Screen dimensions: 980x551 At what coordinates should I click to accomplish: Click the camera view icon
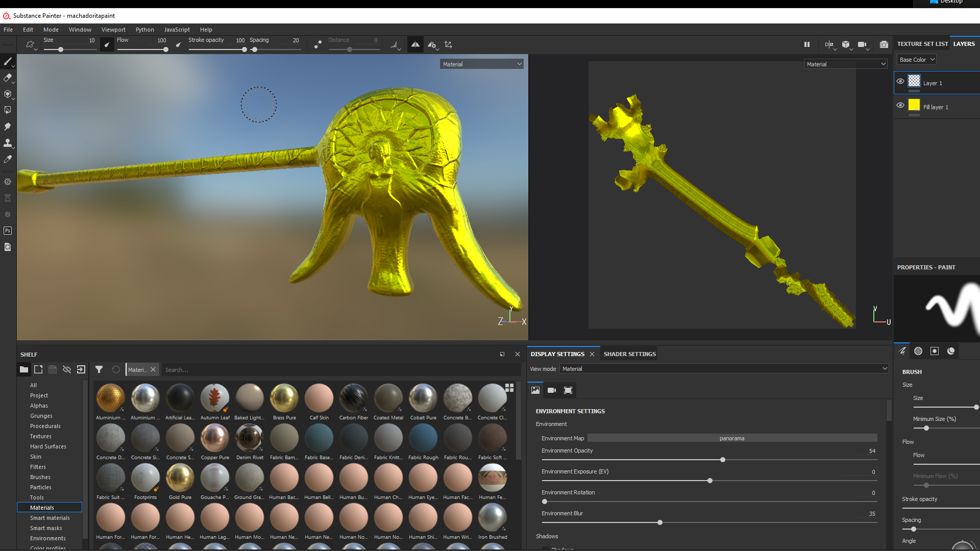pos(862,44)
